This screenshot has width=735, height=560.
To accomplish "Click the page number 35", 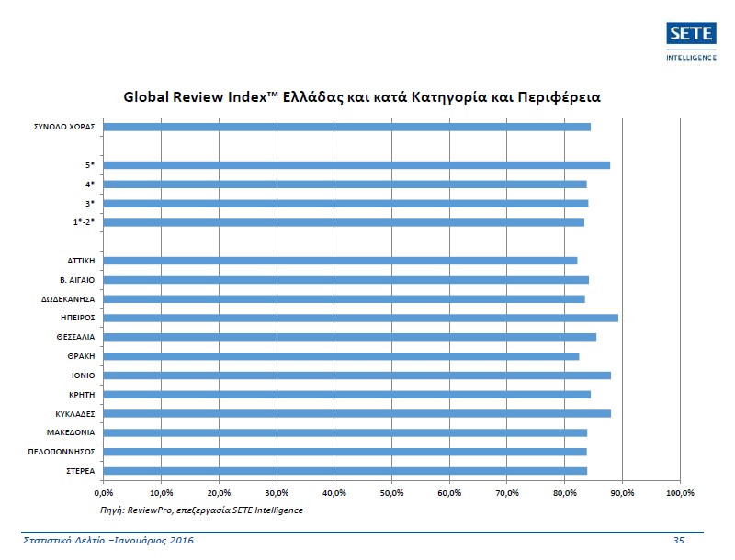I will (679, 541).
